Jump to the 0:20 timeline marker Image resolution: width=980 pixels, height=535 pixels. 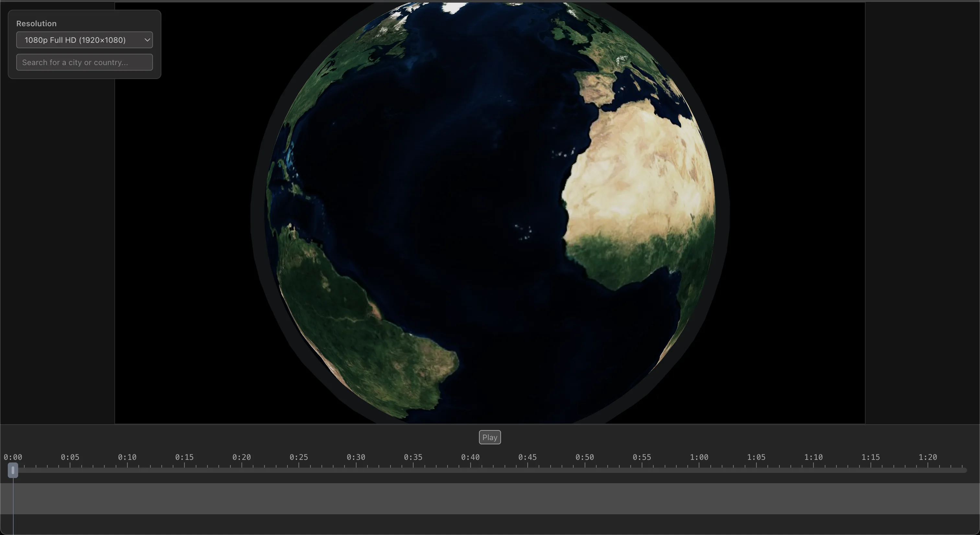click(241, 457)
